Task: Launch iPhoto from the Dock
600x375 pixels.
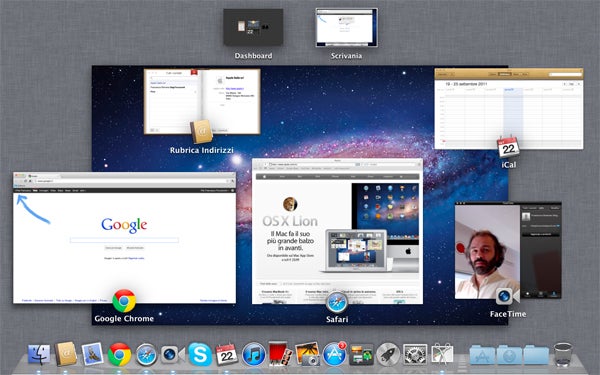Action: pyautogui.click(x=307, y=354)
